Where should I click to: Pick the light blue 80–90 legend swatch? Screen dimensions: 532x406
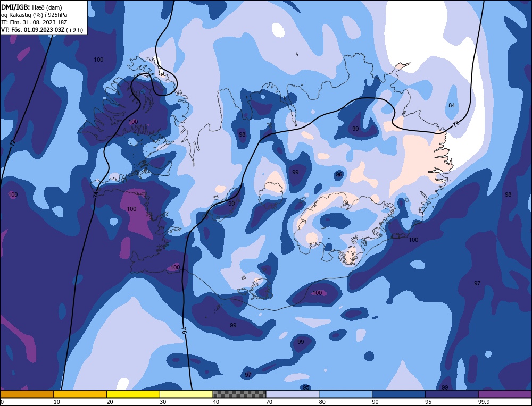point(345,394)
